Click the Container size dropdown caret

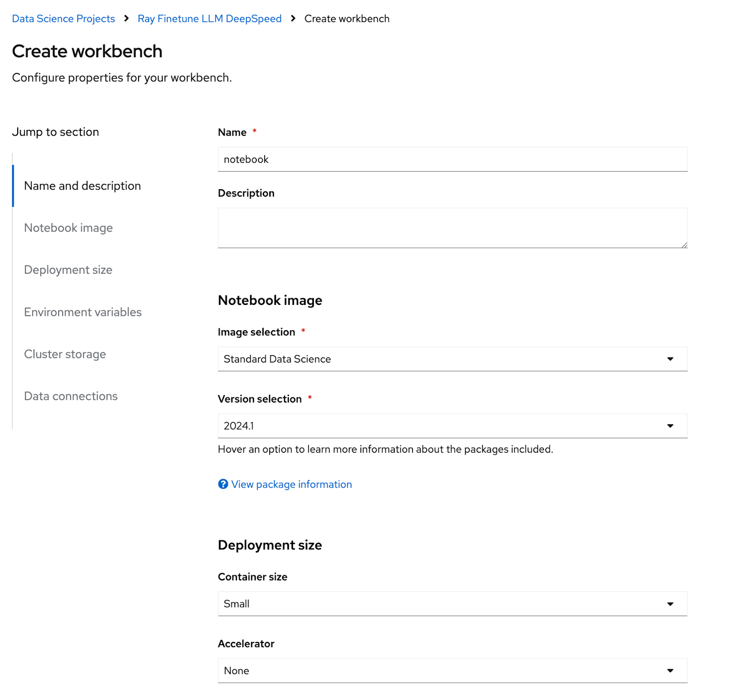[670, 604]
